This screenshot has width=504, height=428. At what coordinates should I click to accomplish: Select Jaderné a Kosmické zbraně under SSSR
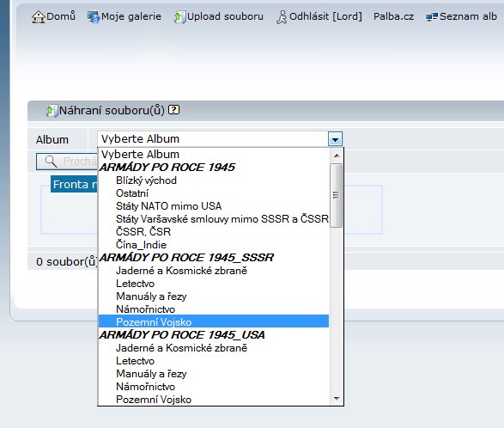tap(214, 271)
